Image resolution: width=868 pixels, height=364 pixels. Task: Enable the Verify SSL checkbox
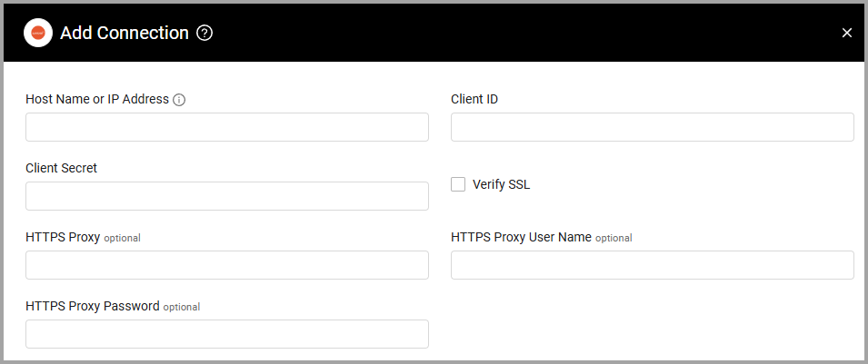point(458,185)
